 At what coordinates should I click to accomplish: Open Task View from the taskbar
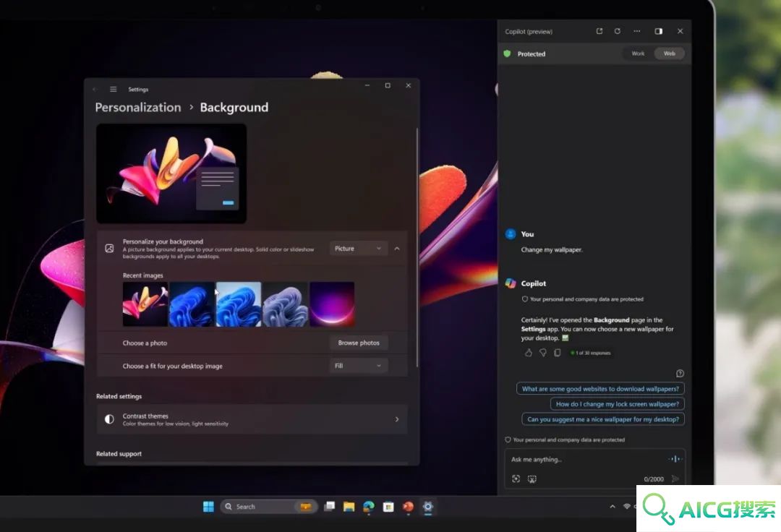coord(329,507)
